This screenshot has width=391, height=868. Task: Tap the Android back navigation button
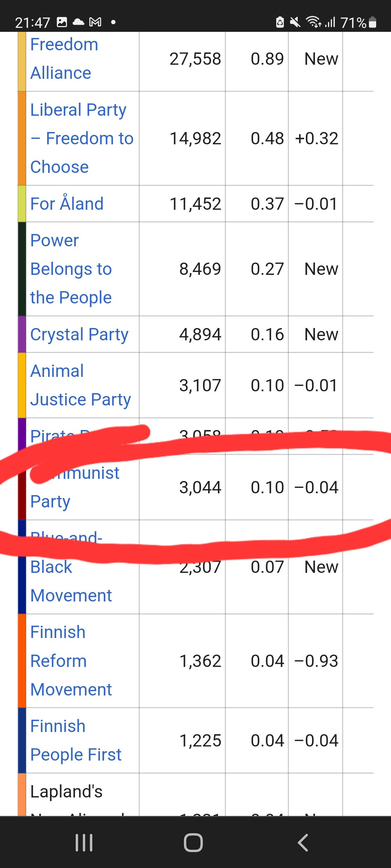point(303,843)
